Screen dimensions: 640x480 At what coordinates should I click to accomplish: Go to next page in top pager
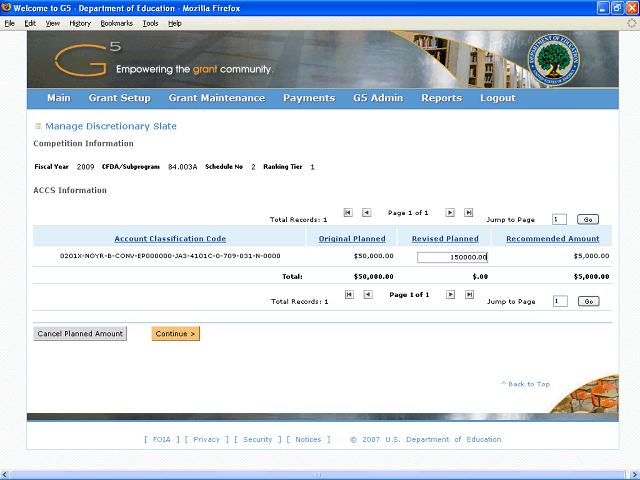click(450, 213)
